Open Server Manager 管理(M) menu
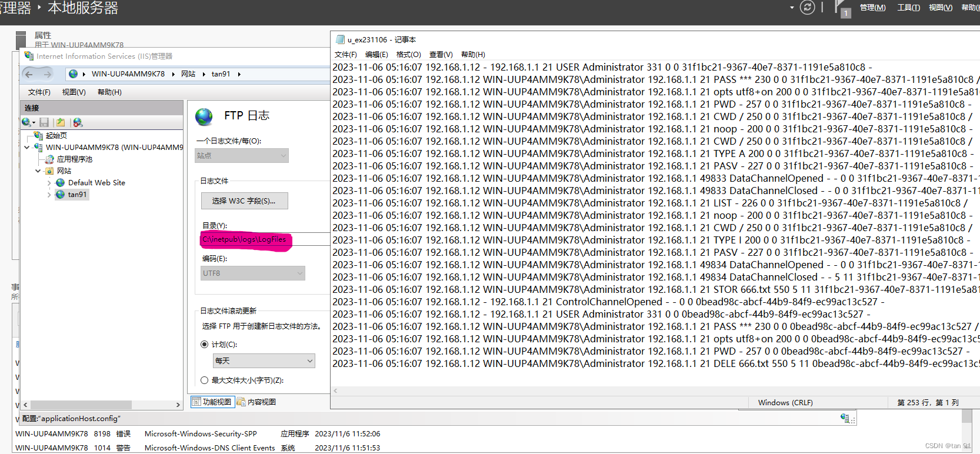980x454 pixels. pyautogui.click(x=873, y=8)
